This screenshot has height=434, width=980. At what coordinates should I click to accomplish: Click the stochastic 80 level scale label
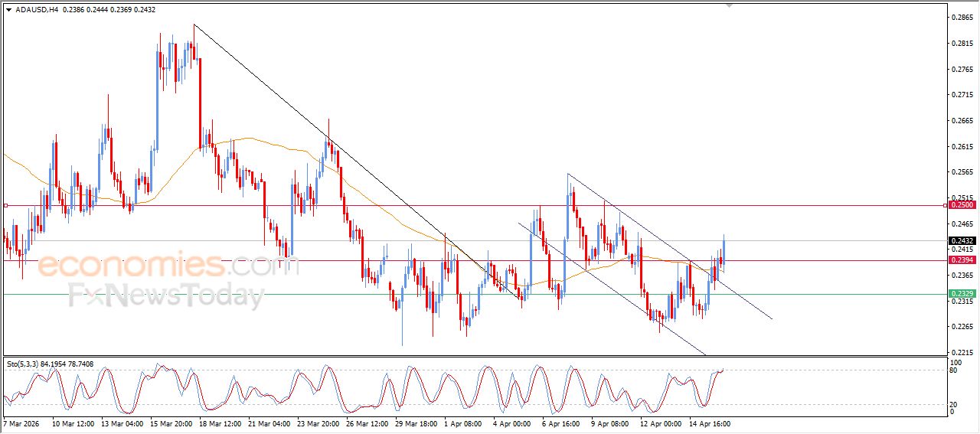[x=954, y=370]
